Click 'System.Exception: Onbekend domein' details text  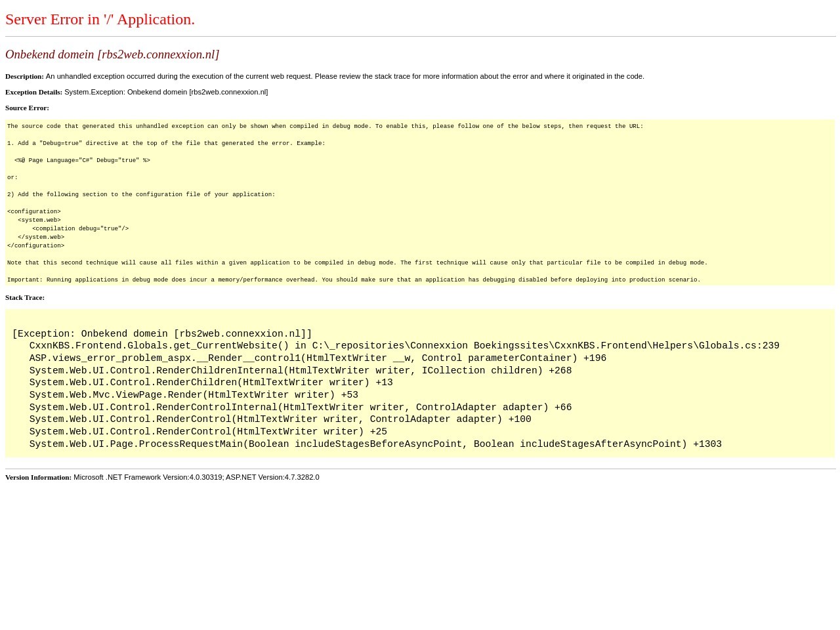pos(166,92)
